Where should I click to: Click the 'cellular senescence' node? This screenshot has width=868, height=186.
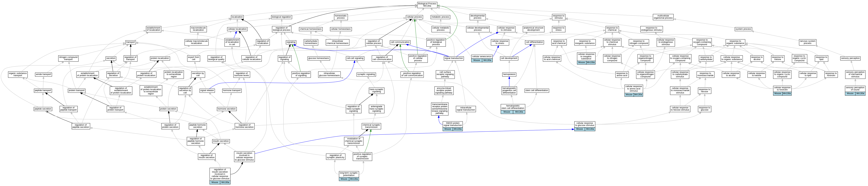[x=482, y=58]
